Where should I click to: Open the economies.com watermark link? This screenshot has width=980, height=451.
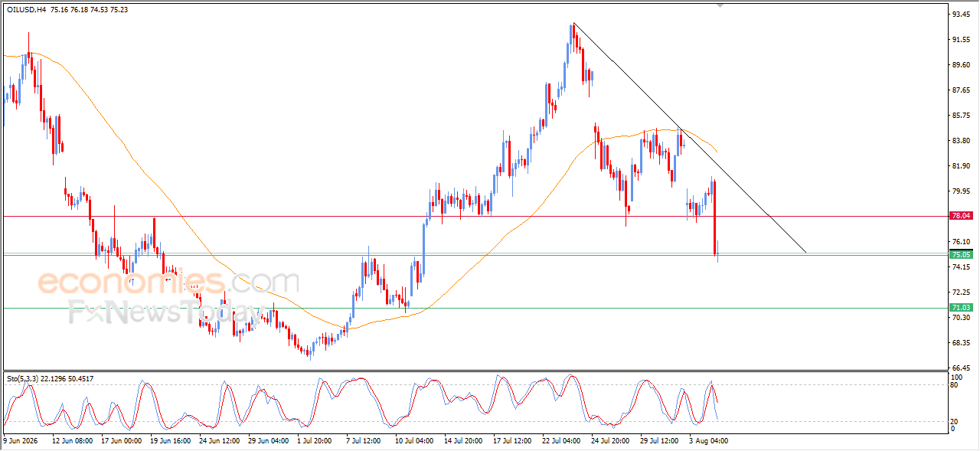168,282
